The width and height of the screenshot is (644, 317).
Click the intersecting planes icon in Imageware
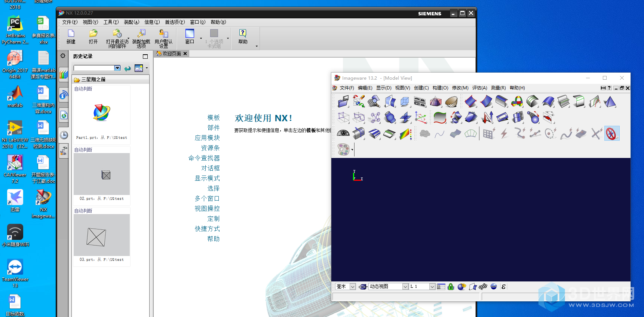click(405, 118)
